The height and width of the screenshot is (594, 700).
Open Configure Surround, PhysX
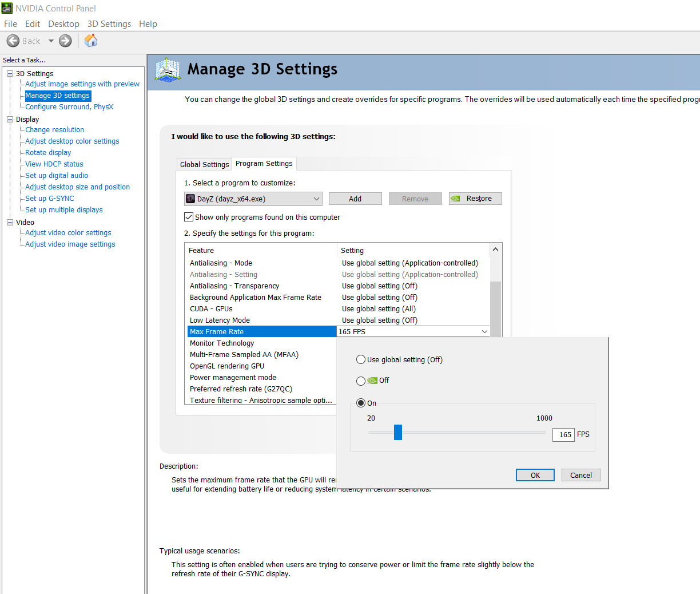point(69,106)
